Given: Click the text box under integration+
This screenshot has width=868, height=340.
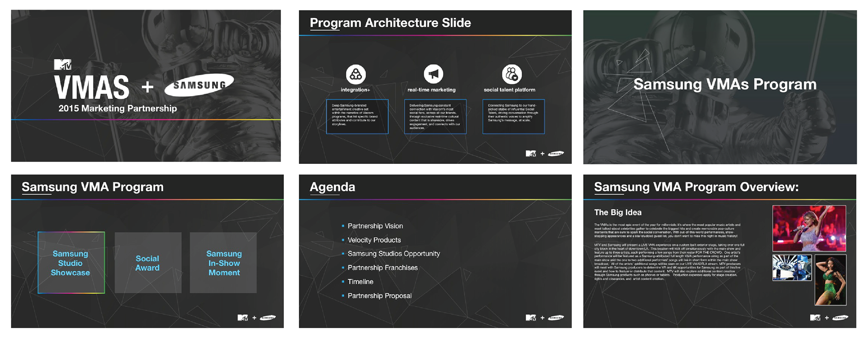Looking at the screenshot, I should (x=357, y=116).
